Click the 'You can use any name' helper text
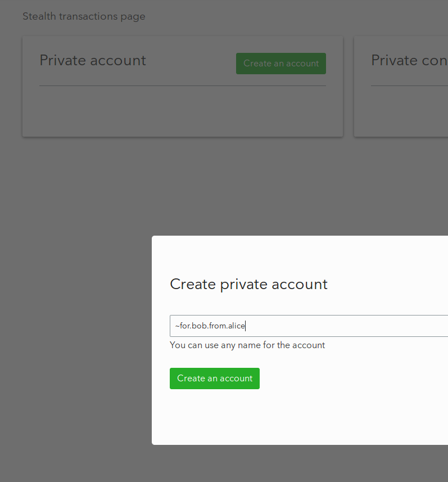 [247, 345]
